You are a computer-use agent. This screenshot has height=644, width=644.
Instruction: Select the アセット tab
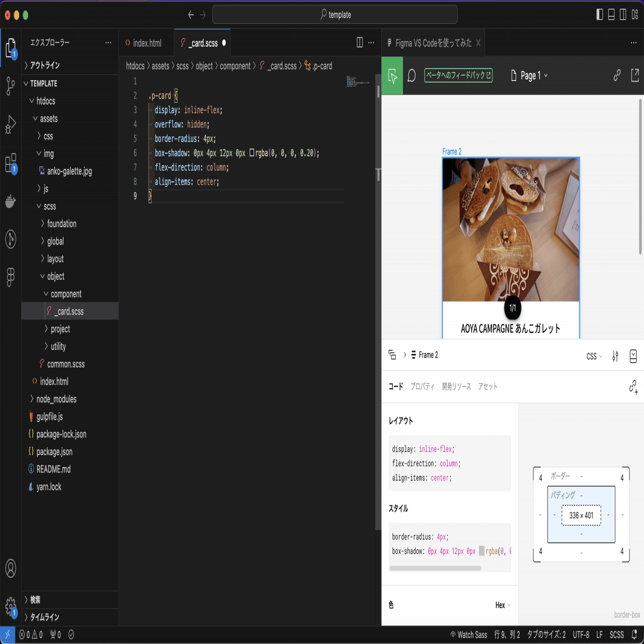pyautogui.click(x=487, y=386)
